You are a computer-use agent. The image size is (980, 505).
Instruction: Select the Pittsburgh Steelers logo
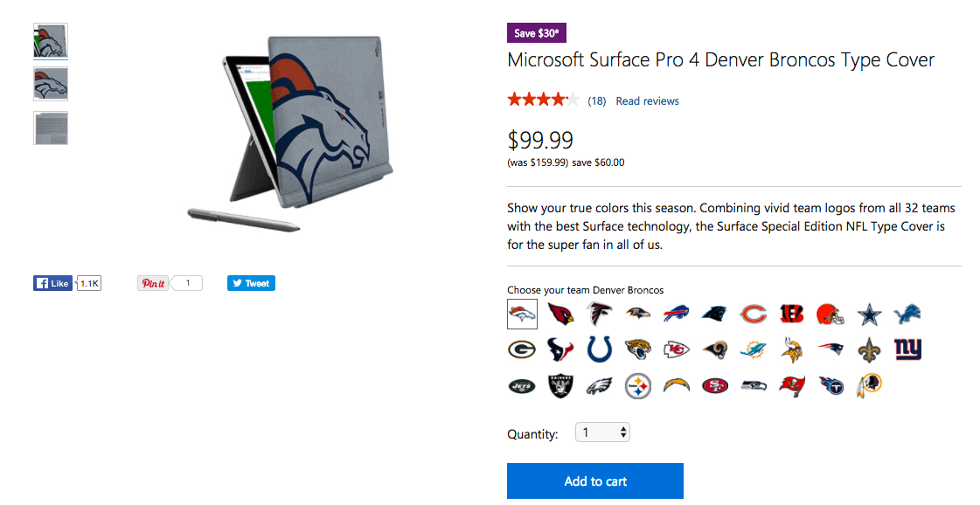(637, 385)
